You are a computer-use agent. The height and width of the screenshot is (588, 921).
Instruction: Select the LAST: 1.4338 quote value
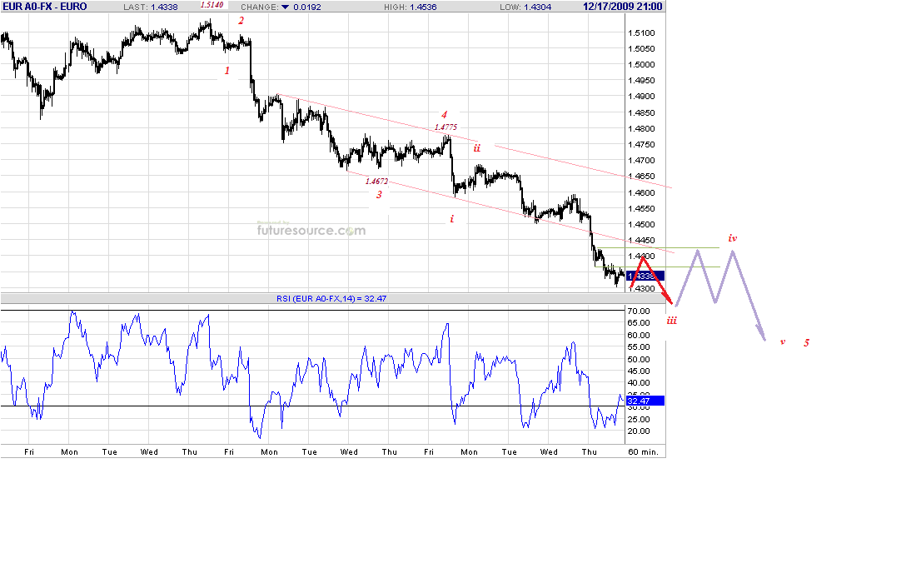(151, 7)
